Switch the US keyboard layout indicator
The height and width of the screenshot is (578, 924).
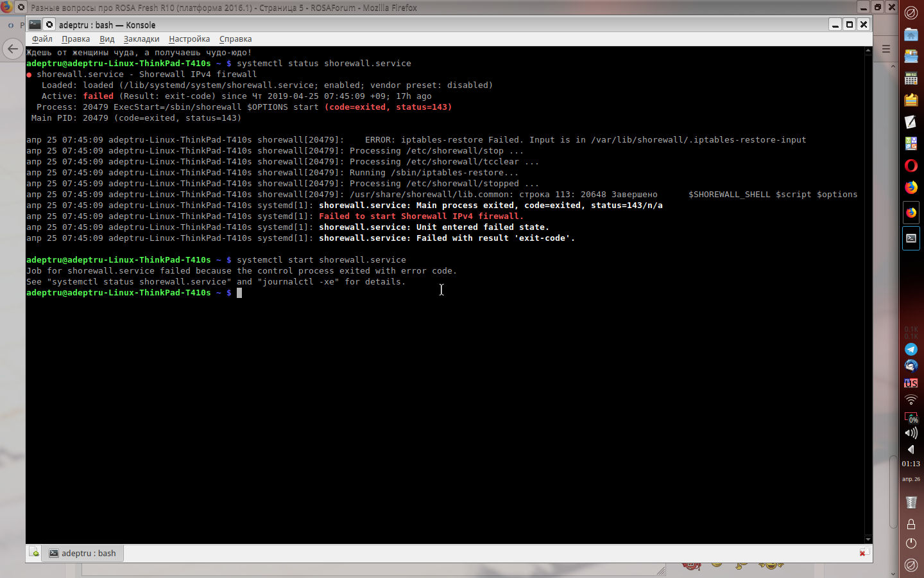pyautogui.click(x=911, y=383)
